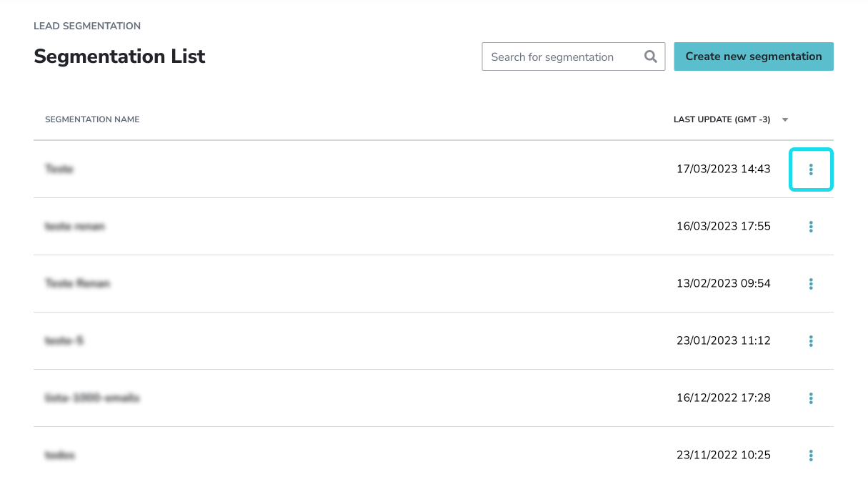
Task: Open three-dot menu for the 23/11/2022 10:25 row
Action: coord(811,456)
